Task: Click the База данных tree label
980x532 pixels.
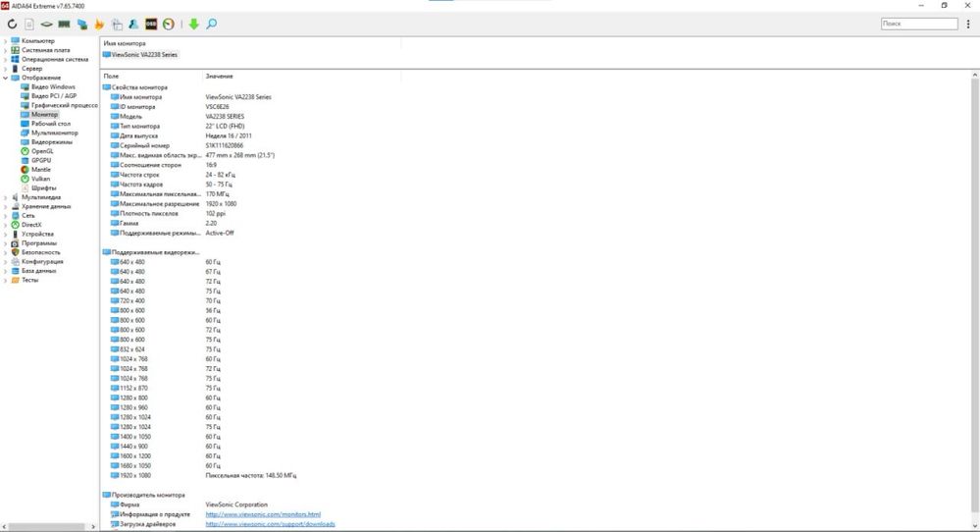Action: tap(39, 271)
